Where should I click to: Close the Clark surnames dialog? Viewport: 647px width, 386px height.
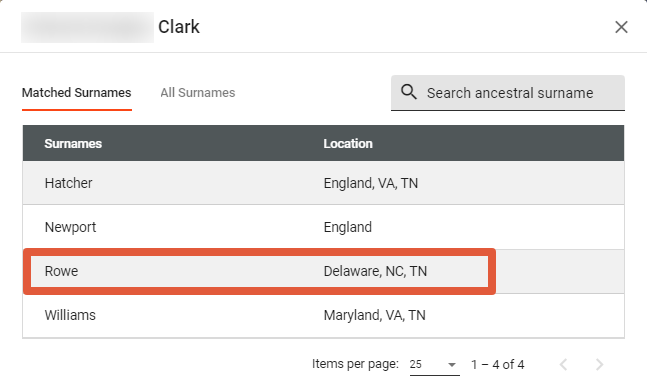tap(621, 27)
